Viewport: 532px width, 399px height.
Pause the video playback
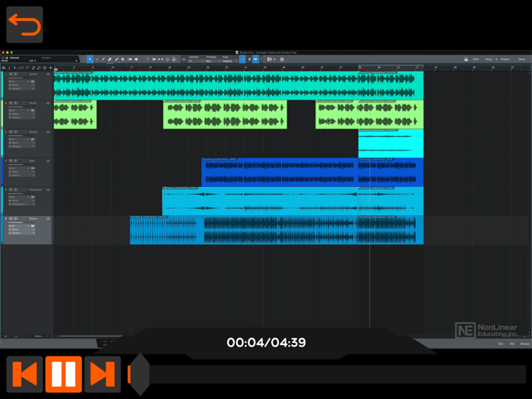tap(63, 374)
